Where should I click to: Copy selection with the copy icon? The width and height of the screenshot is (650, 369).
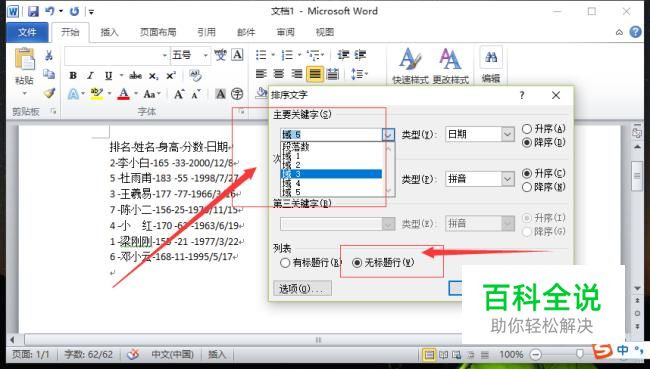[x=49, y=74]
